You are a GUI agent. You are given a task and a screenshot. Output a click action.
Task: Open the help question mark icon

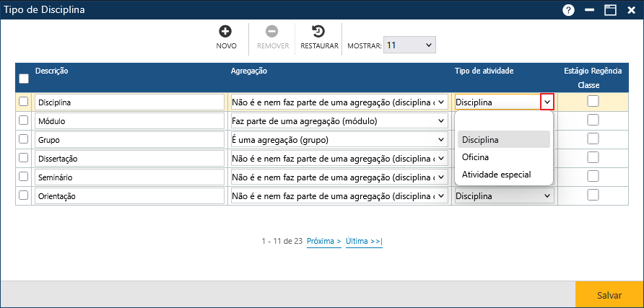[568, 10]
